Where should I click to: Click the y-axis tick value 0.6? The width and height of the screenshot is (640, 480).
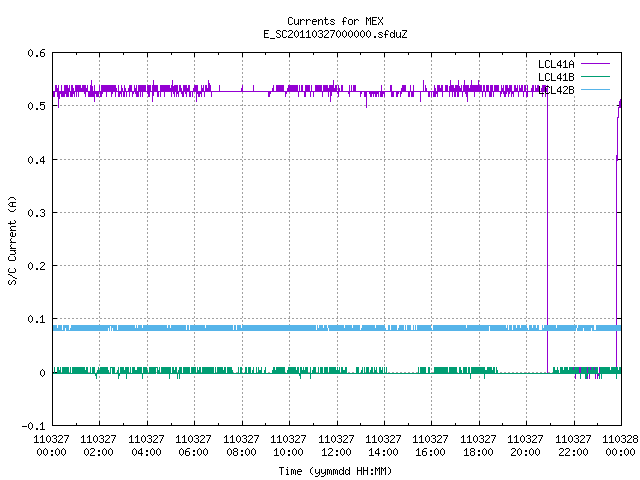click(x=36, y=53)
